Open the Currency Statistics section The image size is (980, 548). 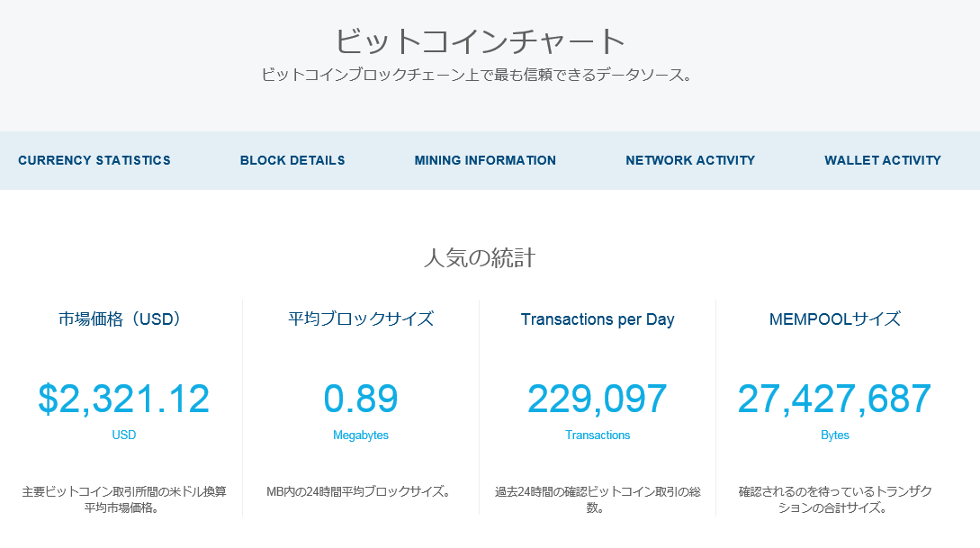pyautogui.click(x=94, y=160)
